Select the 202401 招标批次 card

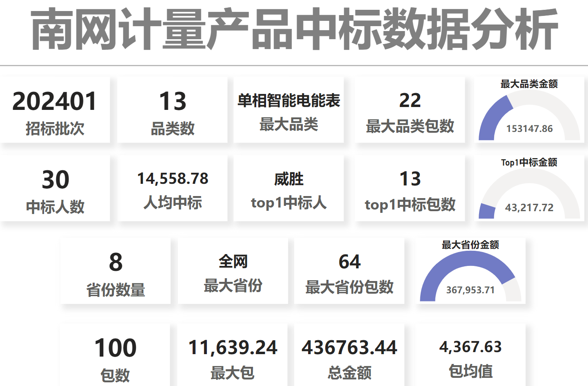(55, 110)
